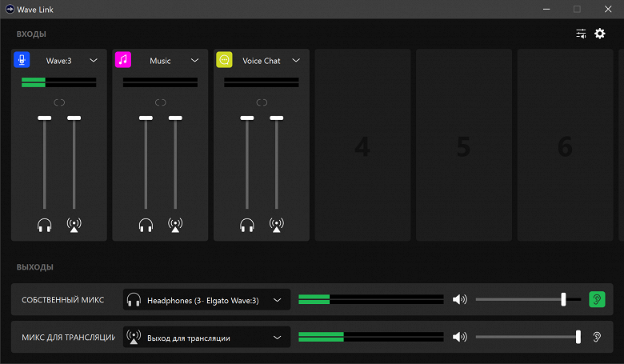Close the Wave Link window
The width and height of the screenshot is (624, 364).
coord(608,9)
